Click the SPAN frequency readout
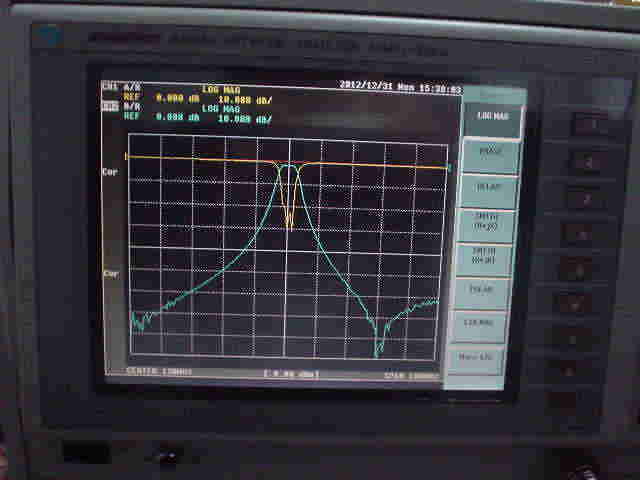The image size is (640, 480). coord(410,375)
